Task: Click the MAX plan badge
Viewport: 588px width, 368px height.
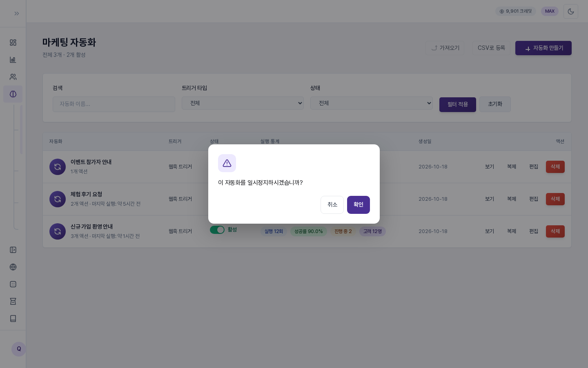Action: point(550,11)
